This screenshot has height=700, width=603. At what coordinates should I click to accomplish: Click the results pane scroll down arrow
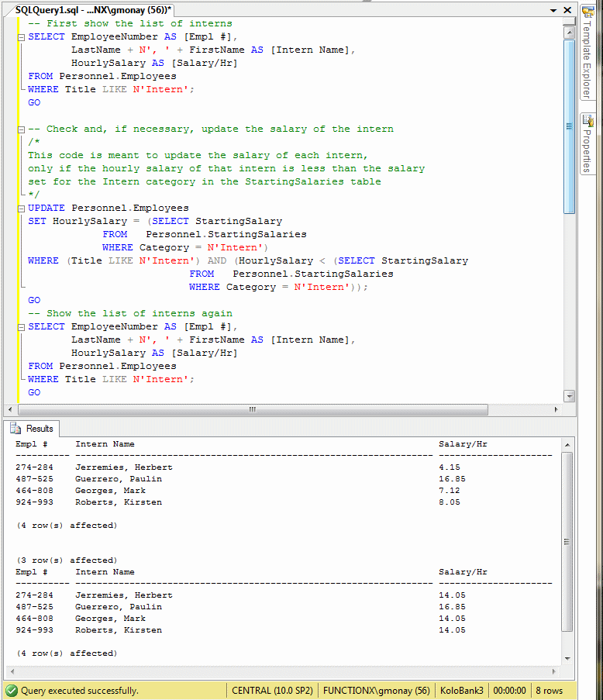click(567, 658)
